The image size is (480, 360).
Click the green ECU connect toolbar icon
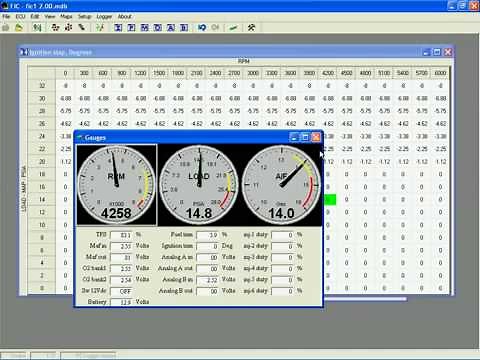coord(37,28)
